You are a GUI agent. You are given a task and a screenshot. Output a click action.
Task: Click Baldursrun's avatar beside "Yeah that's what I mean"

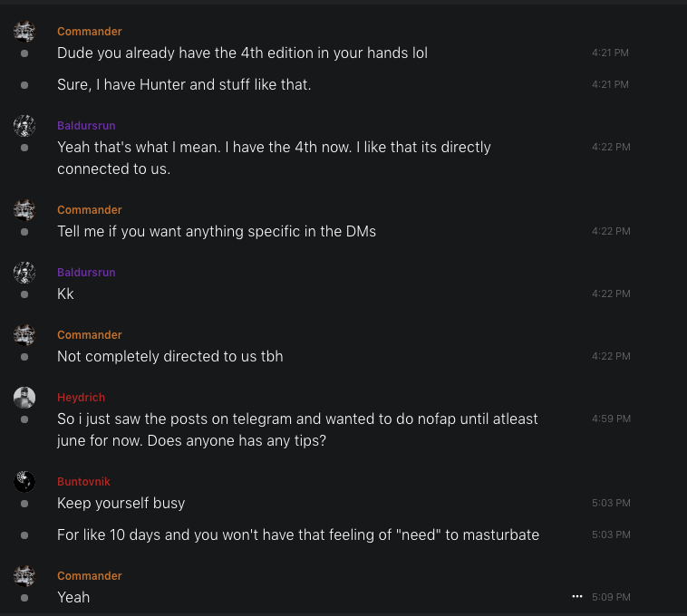point(24,125)
